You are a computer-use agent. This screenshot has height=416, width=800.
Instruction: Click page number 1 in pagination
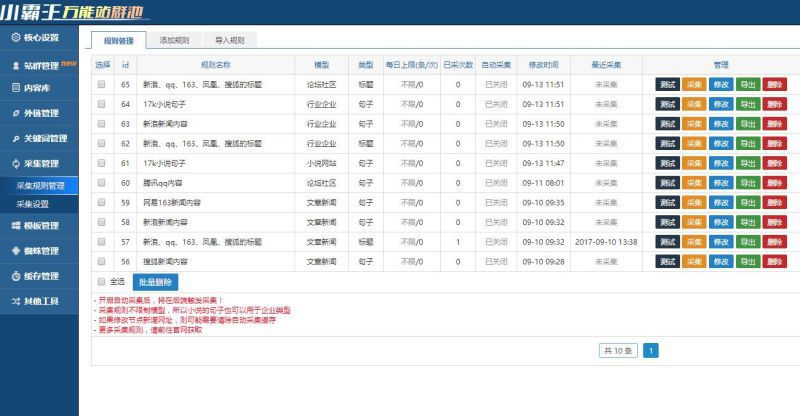point(651,351)
